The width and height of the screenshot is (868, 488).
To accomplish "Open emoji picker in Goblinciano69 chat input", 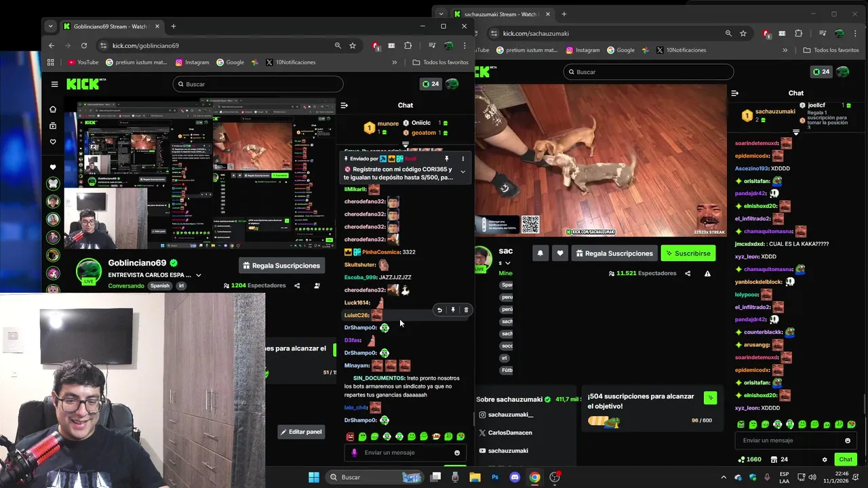I will (457, 453).
